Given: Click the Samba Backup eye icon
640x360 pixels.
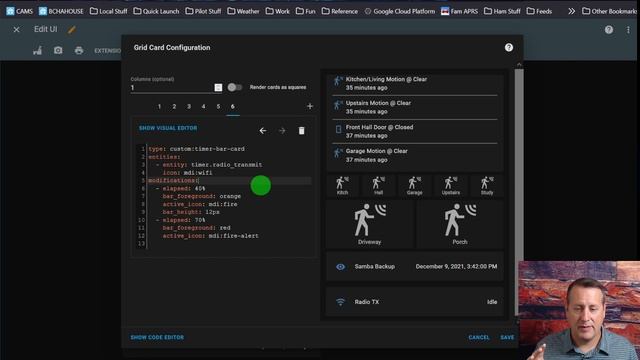Looking at the screenshot, I should (340, 267).
